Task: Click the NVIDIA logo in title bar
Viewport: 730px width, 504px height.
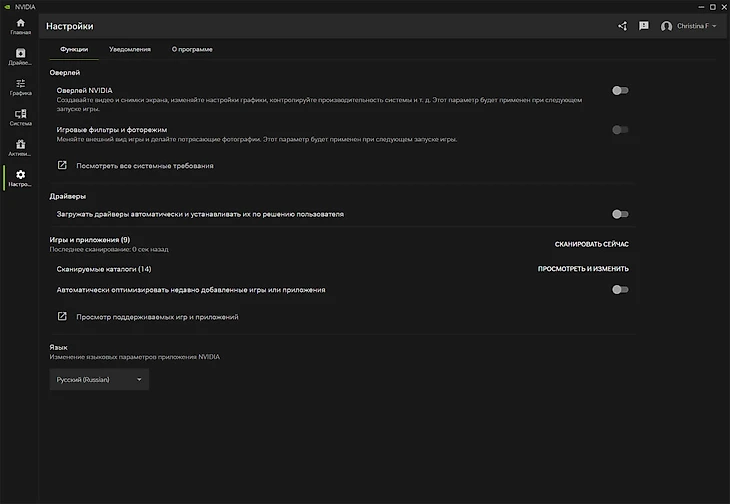Action: tap(7, 7)
